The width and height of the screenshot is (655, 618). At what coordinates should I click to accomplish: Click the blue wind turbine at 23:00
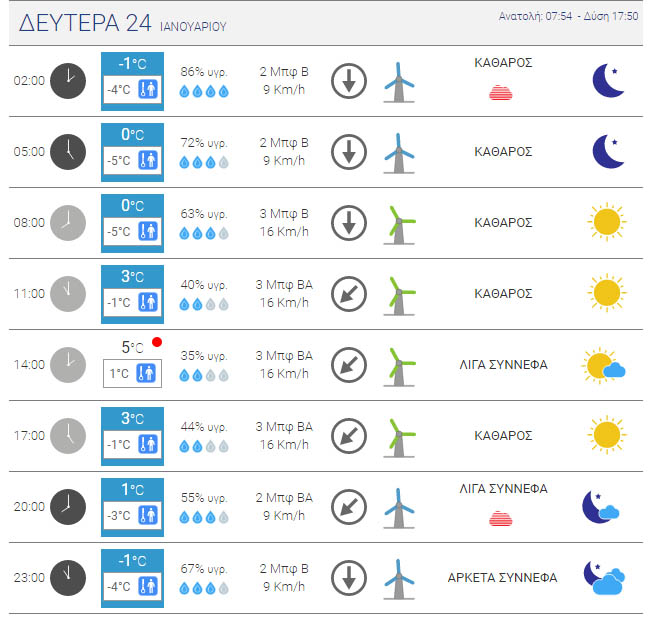coord(399,578)
